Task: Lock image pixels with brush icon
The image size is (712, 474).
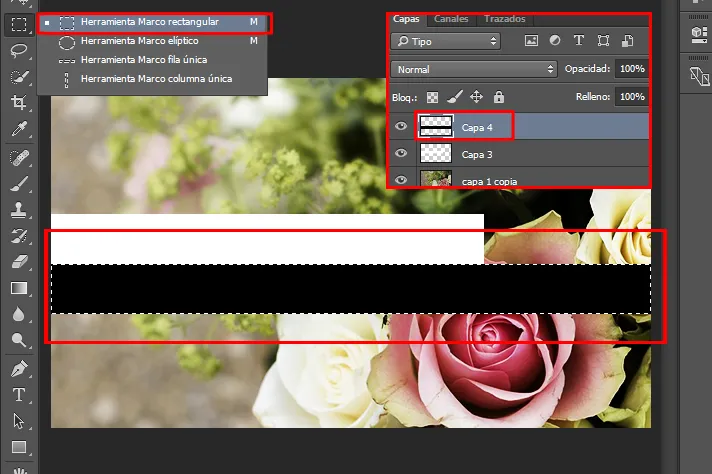Action: [455, 97]
